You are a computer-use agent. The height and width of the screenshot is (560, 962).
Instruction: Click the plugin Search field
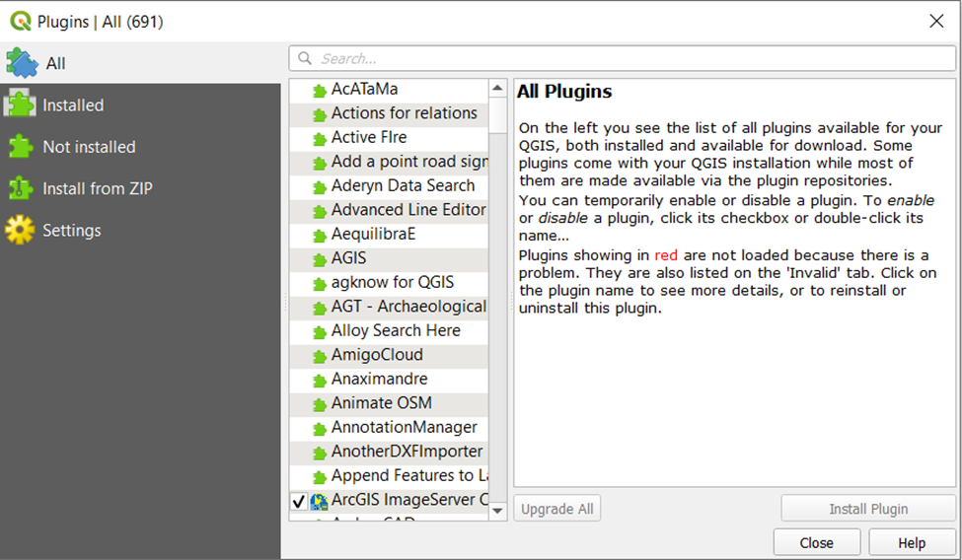coord(623,58)
